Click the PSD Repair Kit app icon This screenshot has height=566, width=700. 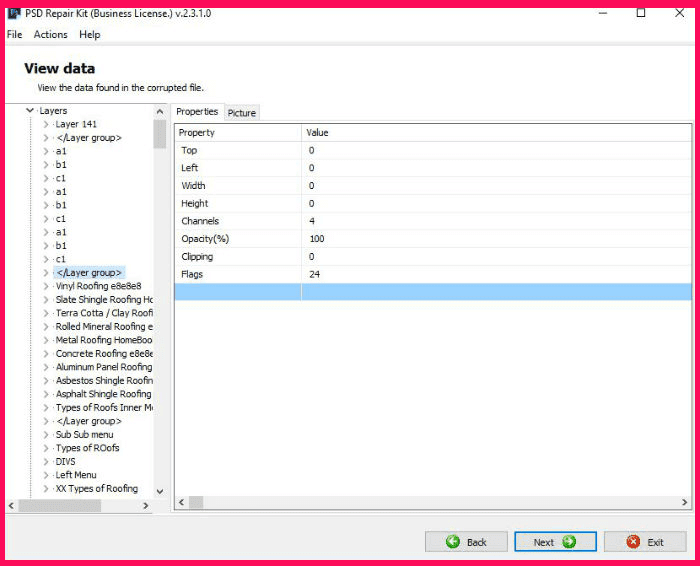(14, 13)
